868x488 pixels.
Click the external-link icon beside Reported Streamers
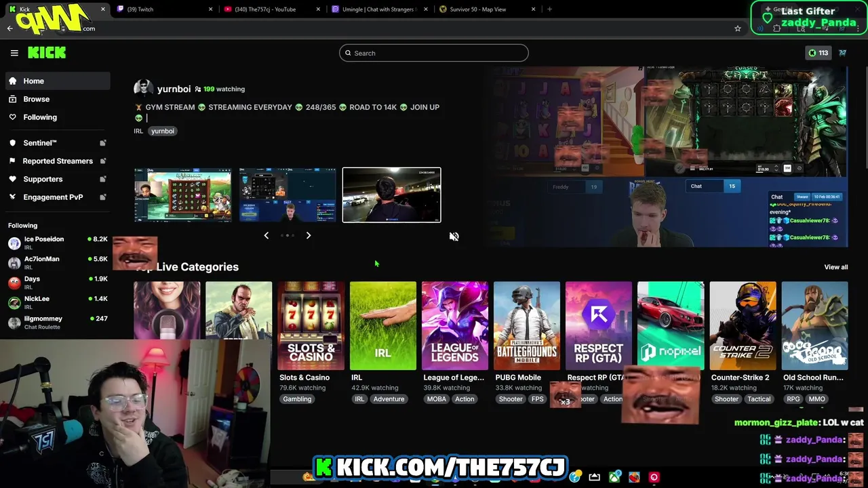[x=103, y=161]
